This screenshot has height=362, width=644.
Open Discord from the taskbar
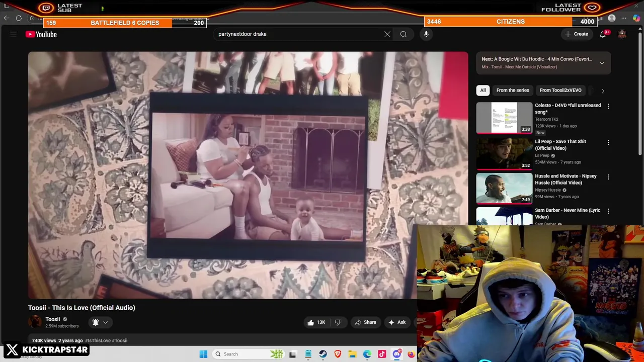[397, 354]
